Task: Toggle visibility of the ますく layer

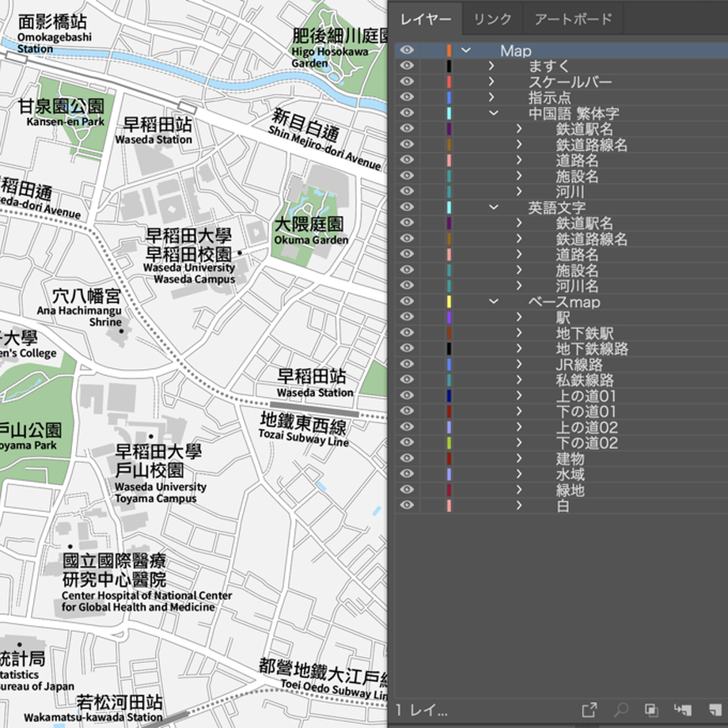Action: [x=407, y=66]
